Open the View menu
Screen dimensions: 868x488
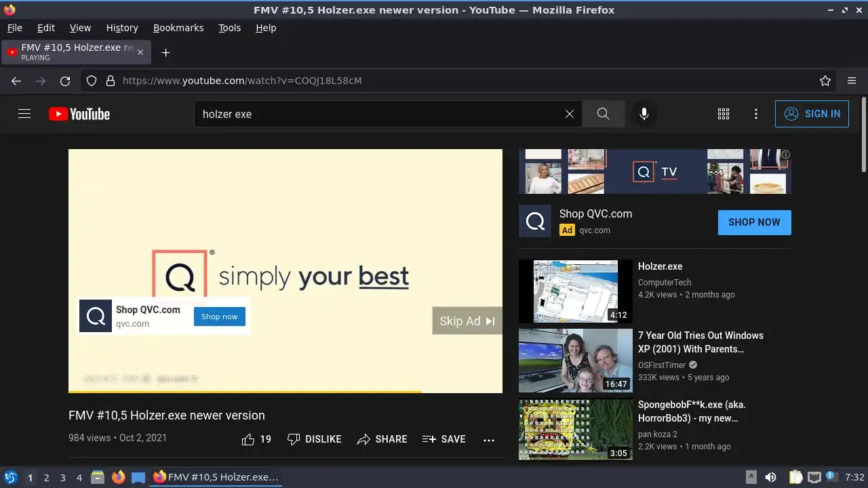pos(80,28)
